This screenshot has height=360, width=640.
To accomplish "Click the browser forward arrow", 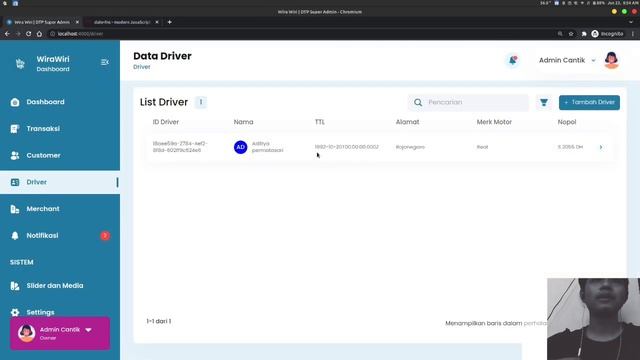I will click(x=18, y=34).
